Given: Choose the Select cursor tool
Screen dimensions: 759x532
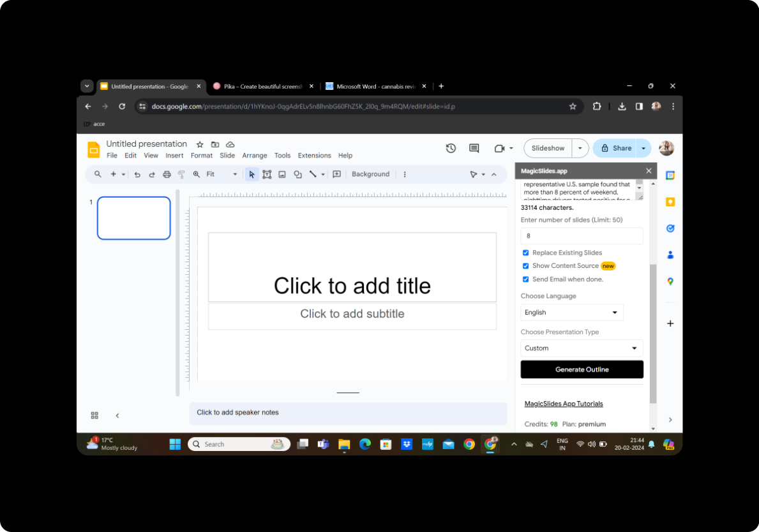Looking at the screenshot, I should click(252, 174).
